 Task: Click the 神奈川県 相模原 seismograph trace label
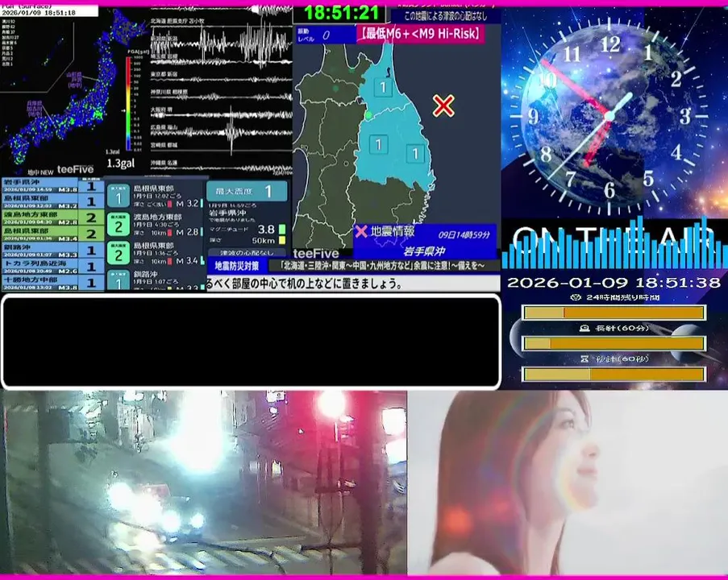pos(169,92)
